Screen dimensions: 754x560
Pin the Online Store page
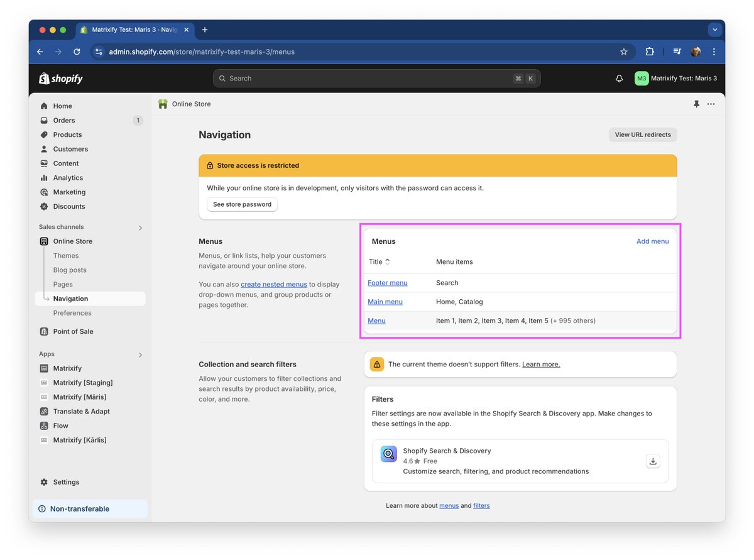click(x=696, y=104)
